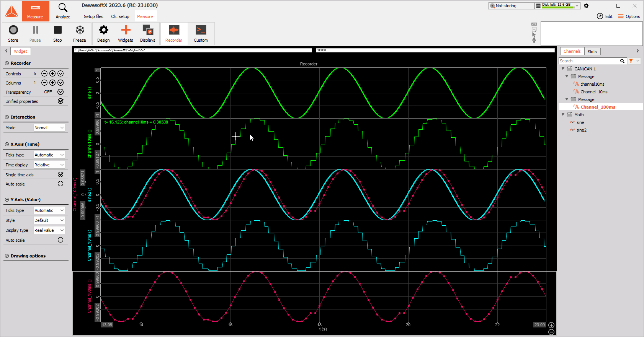This screenshot has height=337, width=644.
Task: Open X Axis Ticks type dropdown
Action: [x=49, y=155]
